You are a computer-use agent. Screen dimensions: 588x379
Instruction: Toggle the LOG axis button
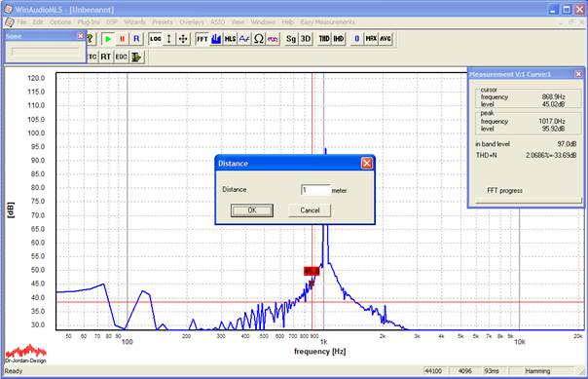coord(155,39)
